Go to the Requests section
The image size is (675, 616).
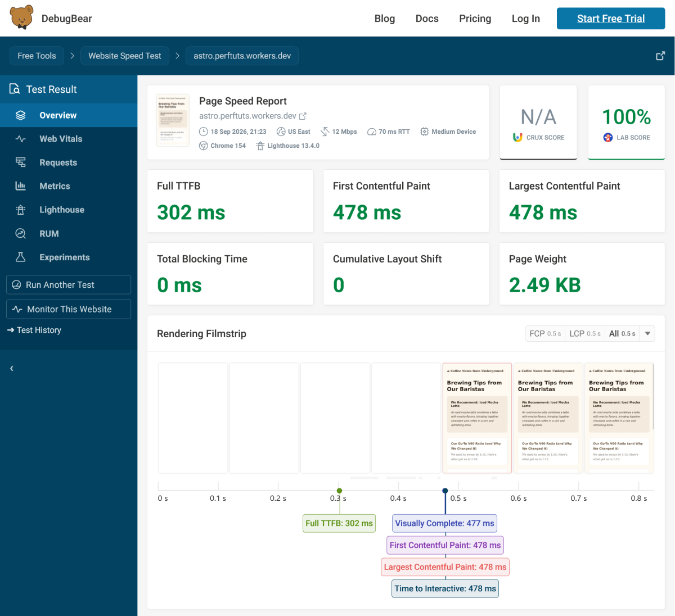(69, 162)
